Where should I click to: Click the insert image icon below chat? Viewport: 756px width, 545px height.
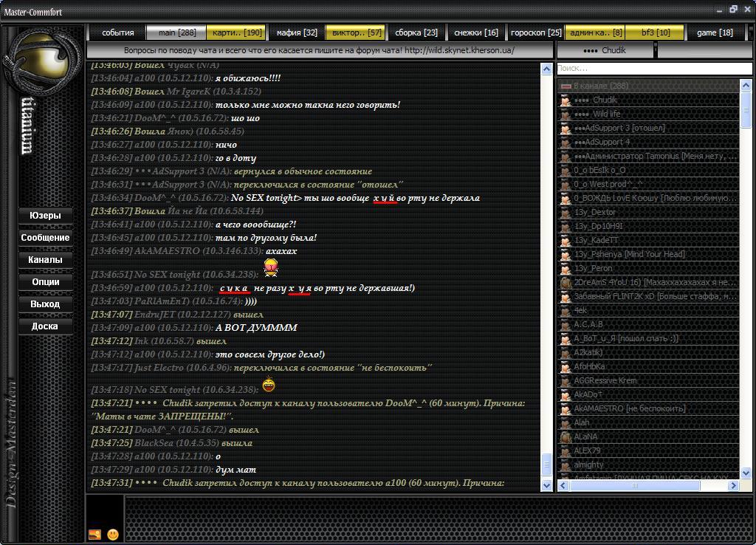(94, 534)
